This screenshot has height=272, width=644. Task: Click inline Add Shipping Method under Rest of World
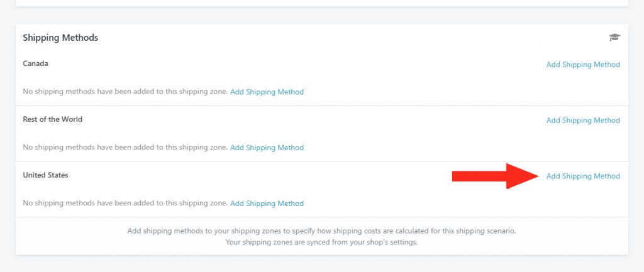tap(267, 148)
